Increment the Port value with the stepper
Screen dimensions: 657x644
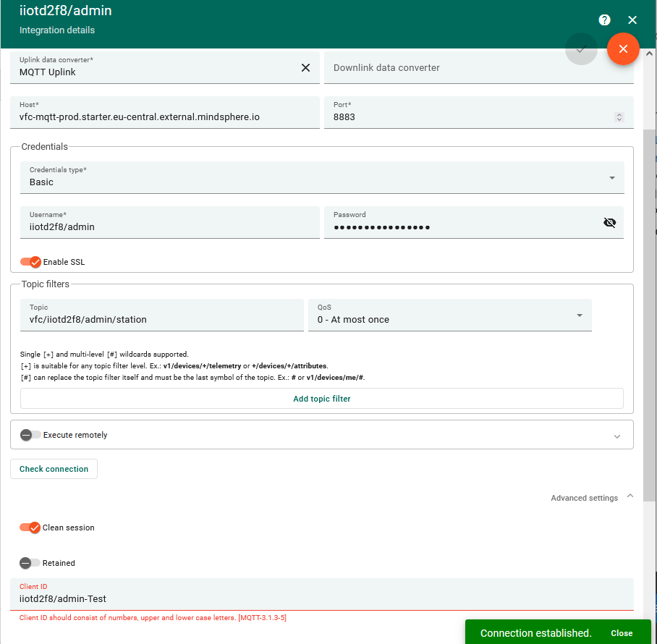point(619,113)
